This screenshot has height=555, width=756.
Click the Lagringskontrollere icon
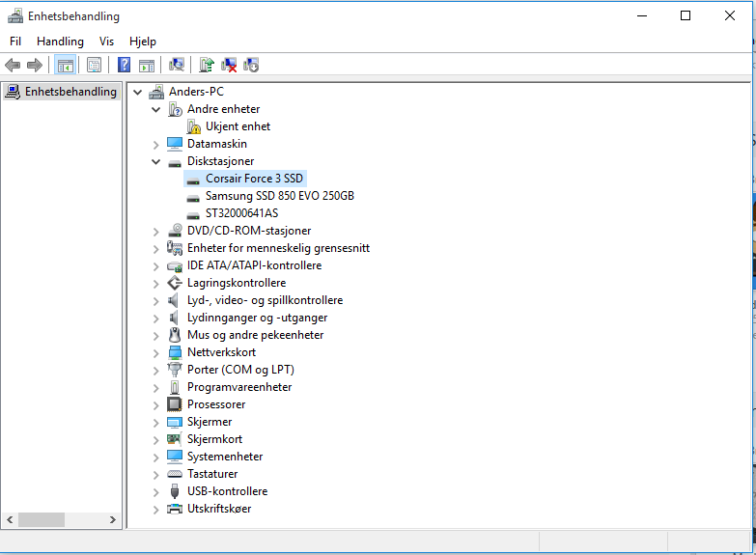pyautogui.click(x=175, y=283)
